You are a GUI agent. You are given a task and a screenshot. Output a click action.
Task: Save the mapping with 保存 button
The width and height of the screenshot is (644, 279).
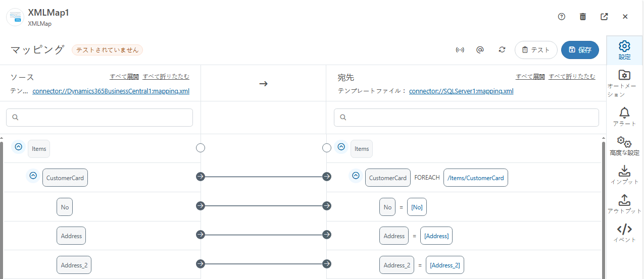580,50
